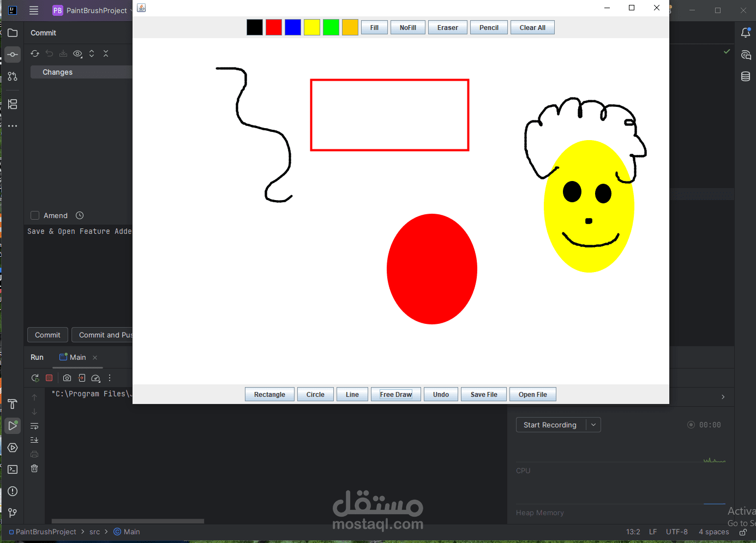Select the black color swatch

pyautogui.click(x=255, y=27)
